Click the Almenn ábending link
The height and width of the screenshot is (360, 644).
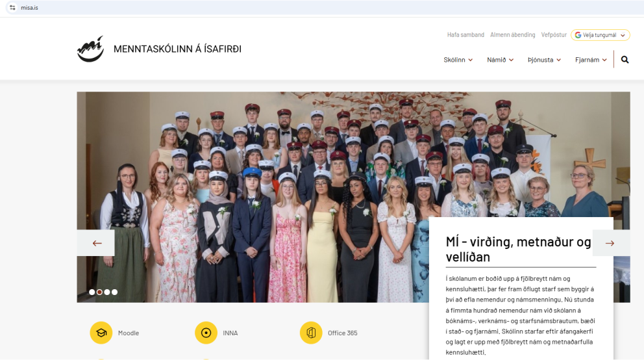(x=513, y=35)
